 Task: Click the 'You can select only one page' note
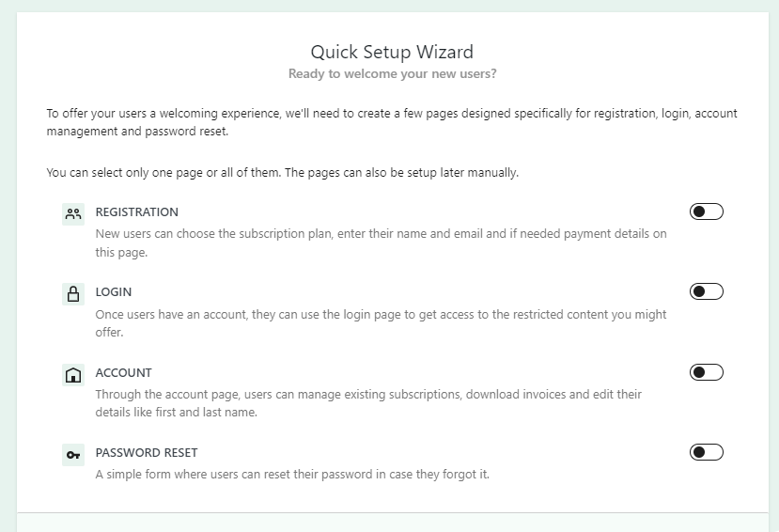coord(282,172)
